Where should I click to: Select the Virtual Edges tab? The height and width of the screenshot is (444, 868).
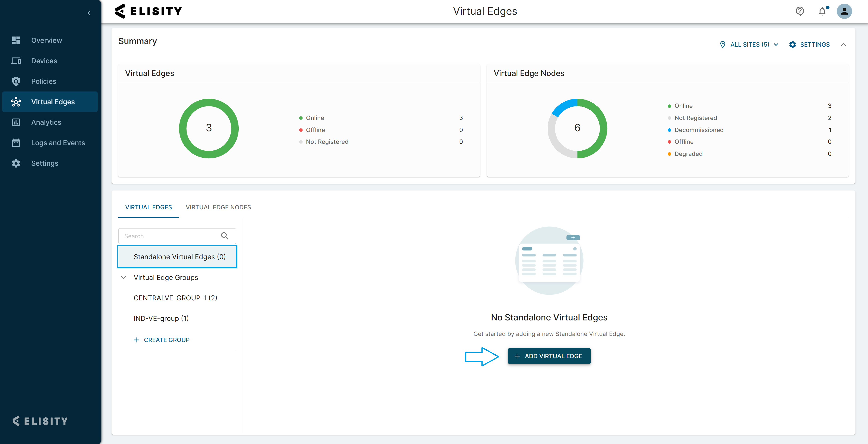(148, 207)
